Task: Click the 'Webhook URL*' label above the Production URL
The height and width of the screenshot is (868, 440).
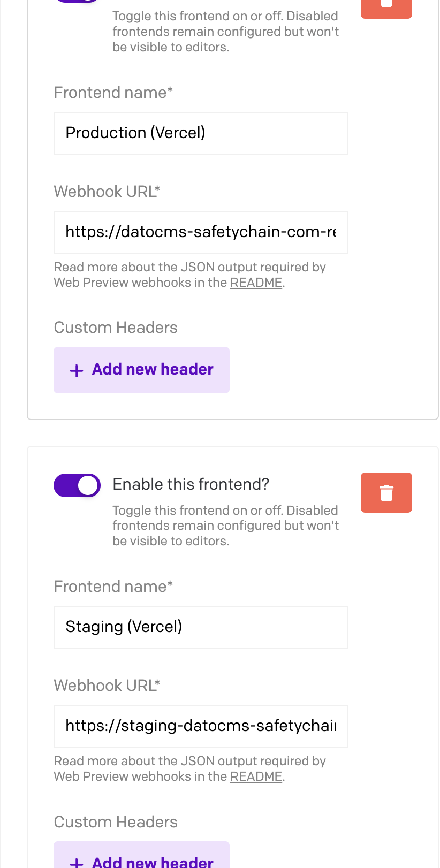Action: pos(107,192)
